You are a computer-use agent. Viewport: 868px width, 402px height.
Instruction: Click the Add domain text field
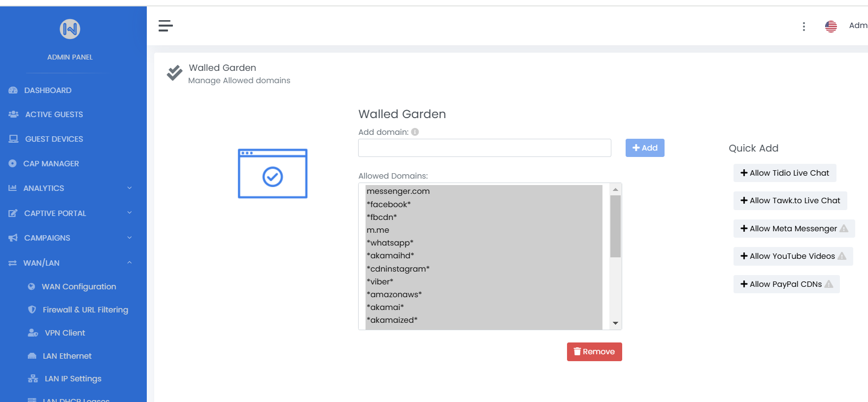(x=484, y=148)
